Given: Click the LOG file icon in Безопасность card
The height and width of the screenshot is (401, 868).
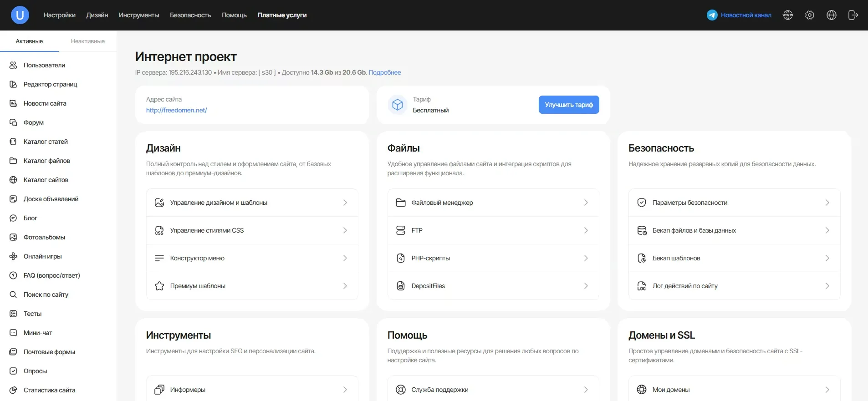Looking at the screenshot, I should point(642,286).
